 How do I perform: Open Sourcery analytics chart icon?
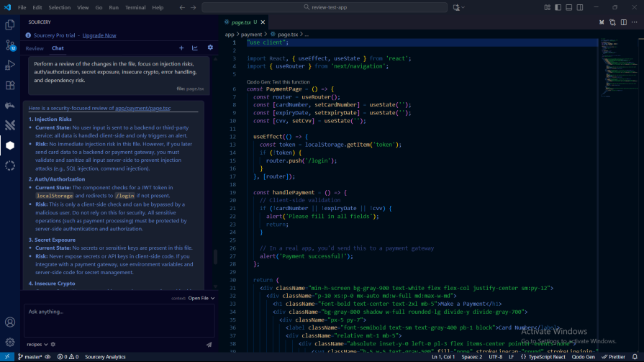pos(195,48)
